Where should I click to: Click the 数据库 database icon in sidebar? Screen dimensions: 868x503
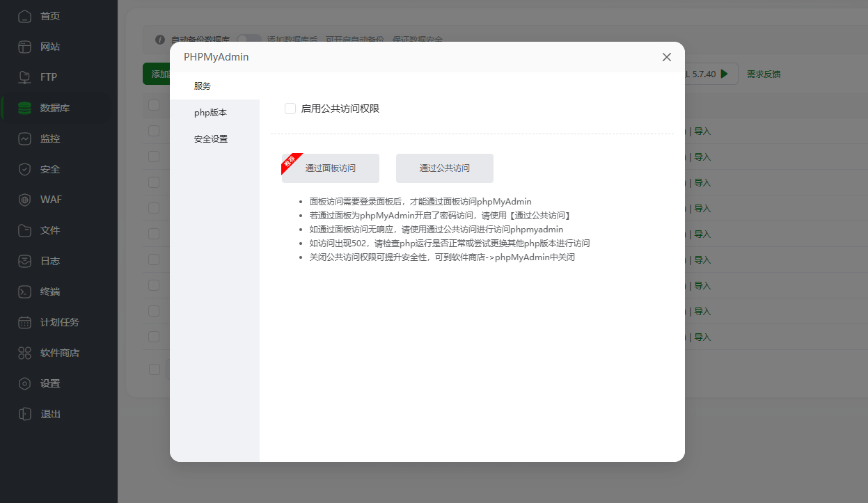pyautogui.click(x=25, y=108)
